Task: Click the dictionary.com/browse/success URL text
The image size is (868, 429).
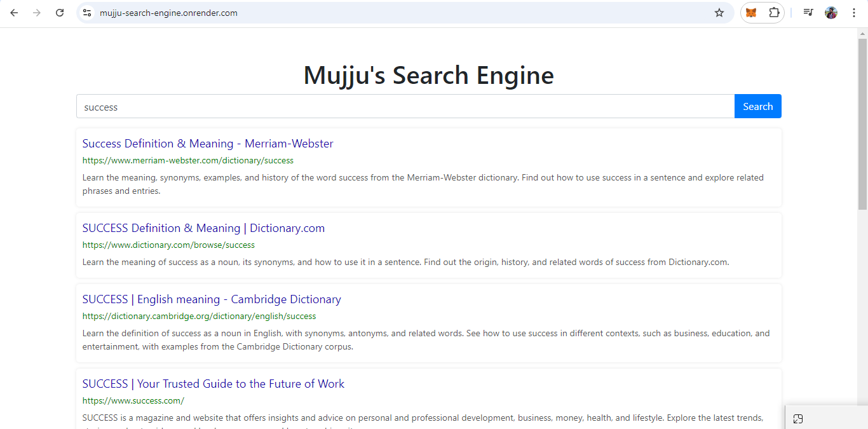Action: pos(168,245)
